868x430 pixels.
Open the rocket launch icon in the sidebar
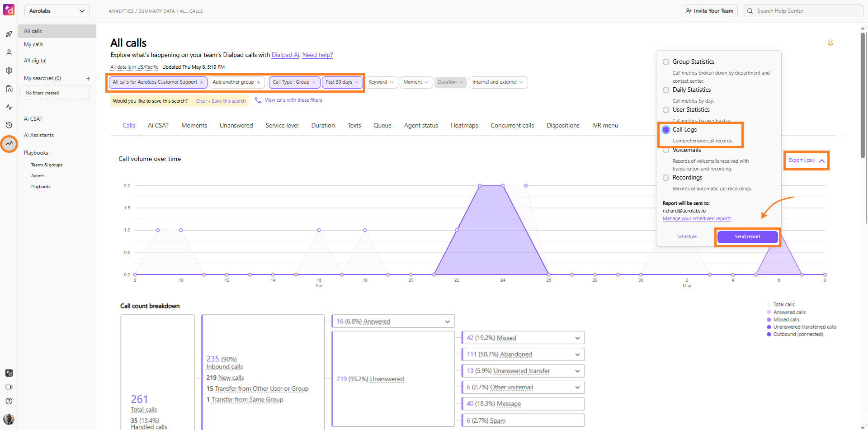pos(9,34)
